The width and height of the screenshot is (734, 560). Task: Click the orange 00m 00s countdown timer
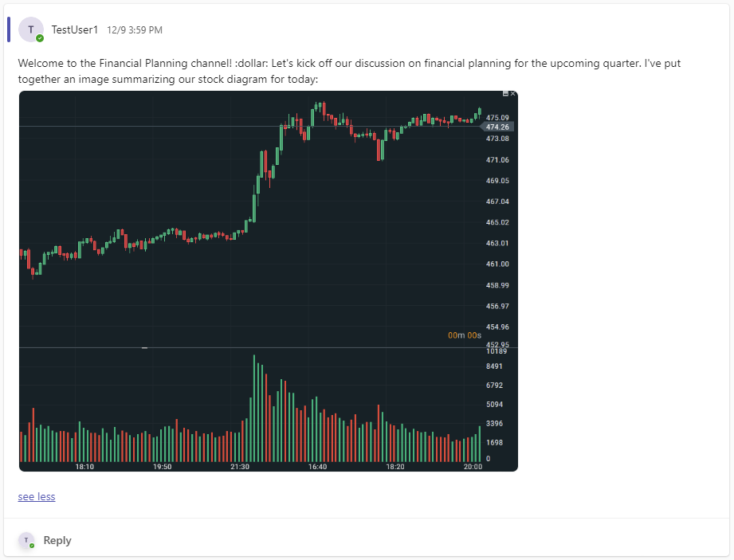coord(465,335)
